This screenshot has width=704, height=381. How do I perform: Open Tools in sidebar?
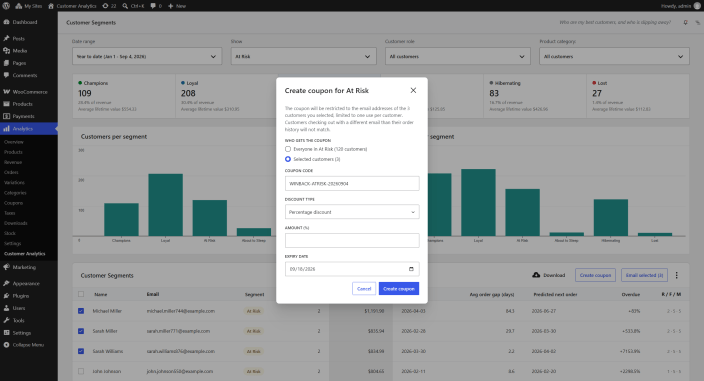pyautogui.click(x=29, y=320)
